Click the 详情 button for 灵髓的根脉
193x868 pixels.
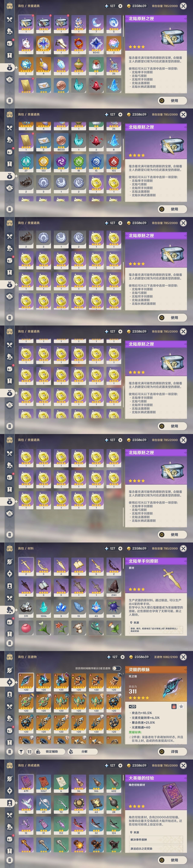tap(172, 751)
